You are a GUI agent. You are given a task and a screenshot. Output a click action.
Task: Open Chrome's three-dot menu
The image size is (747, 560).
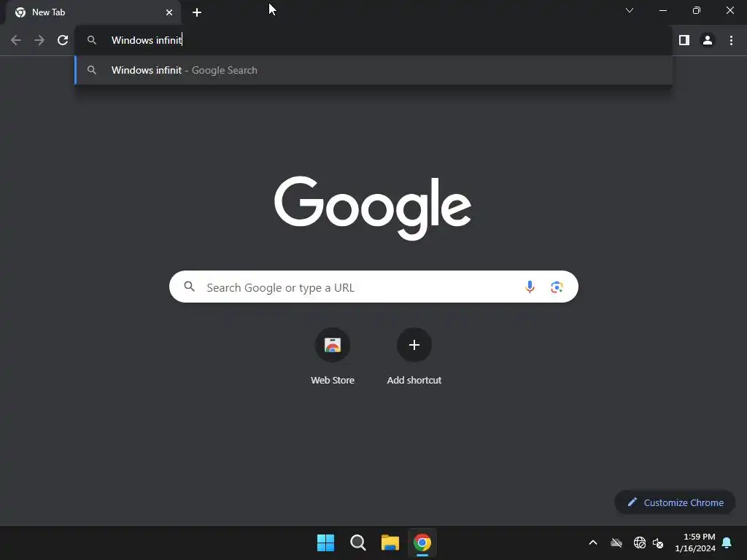[731, 40]
